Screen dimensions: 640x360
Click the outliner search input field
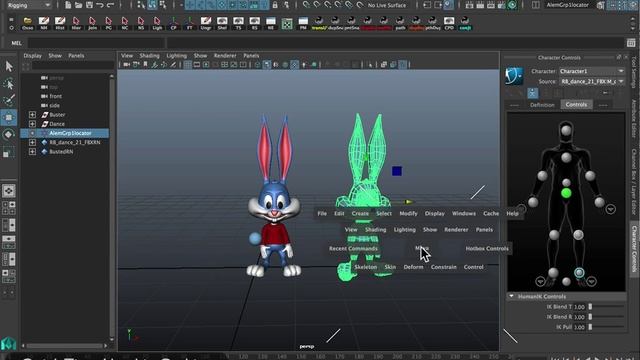tap(73, 65)
